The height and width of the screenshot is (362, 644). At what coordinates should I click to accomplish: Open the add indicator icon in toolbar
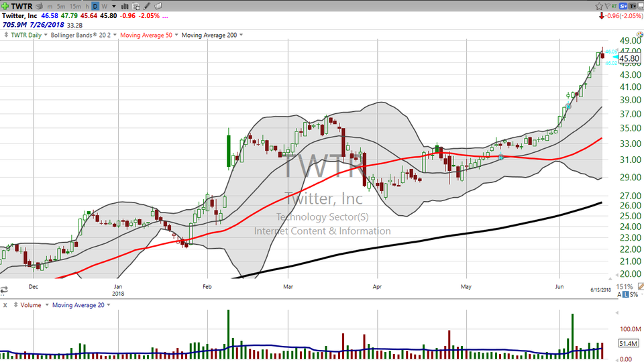pyautogui.click(x=135, y=6)
